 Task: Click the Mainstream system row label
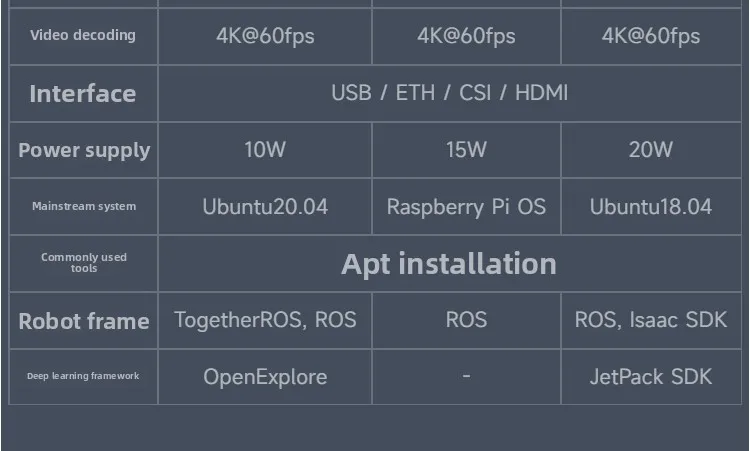tap(84, 207)
